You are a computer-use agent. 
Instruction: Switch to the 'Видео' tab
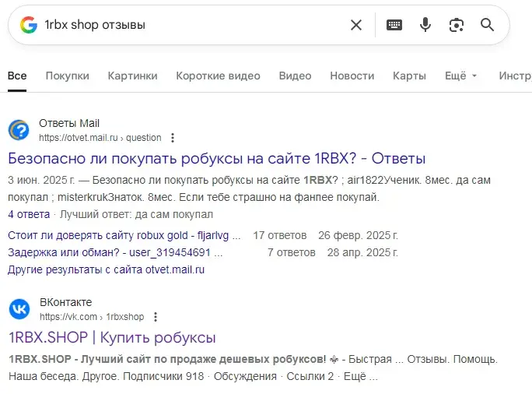pos(296,76)
